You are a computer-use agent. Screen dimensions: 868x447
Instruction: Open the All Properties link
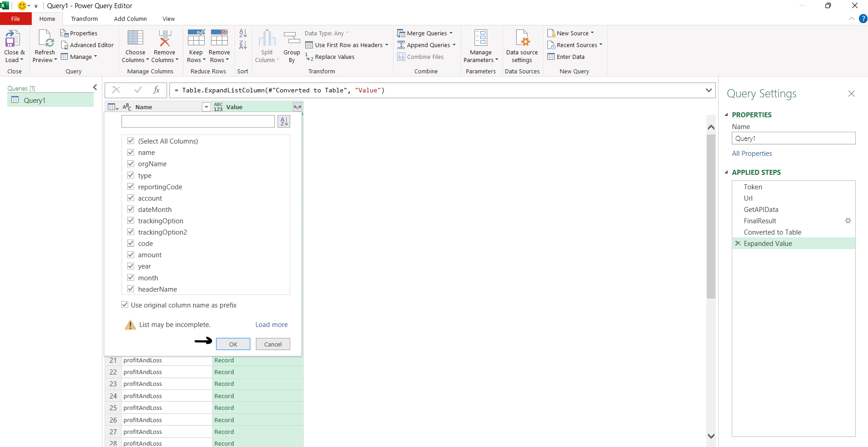pos(752,154)
